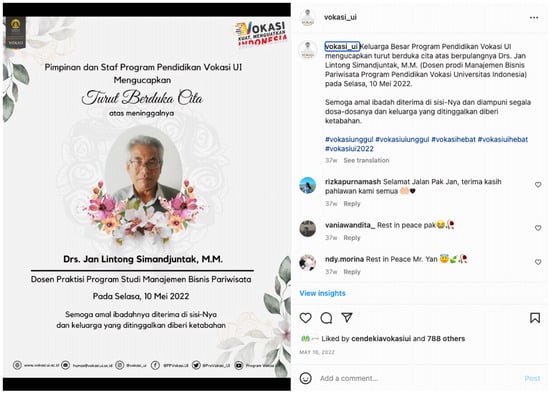Open vokasi_ui profile avatar in header

(x=308, y=17)
